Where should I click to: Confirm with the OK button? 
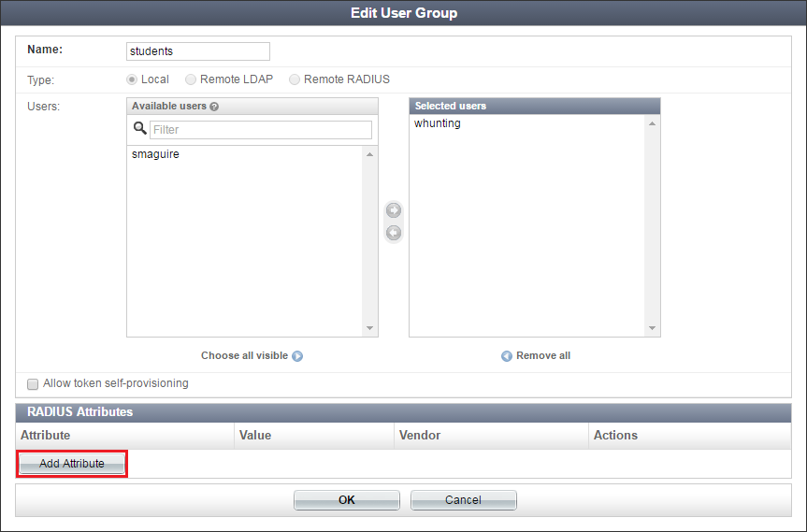click(x=347, y=500)
